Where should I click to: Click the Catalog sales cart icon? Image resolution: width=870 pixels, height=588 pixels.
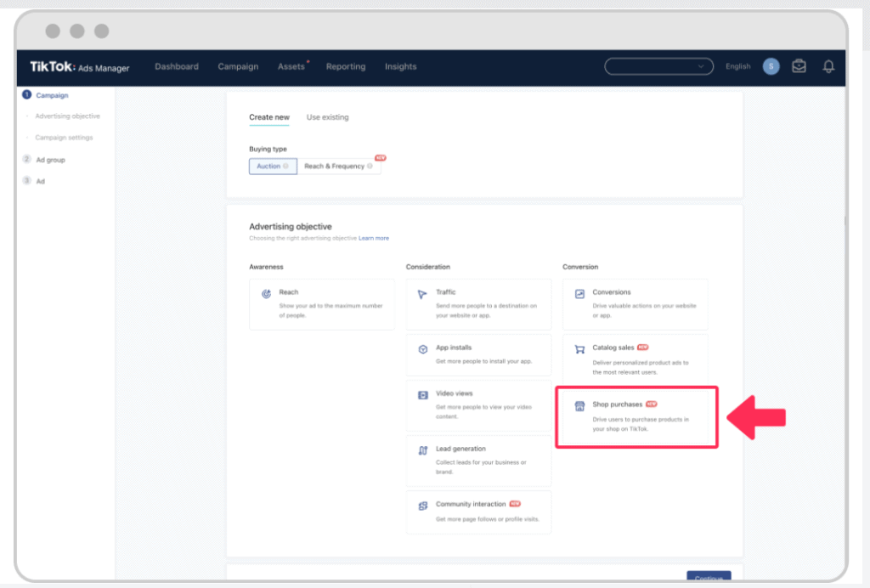coord(579,349)
